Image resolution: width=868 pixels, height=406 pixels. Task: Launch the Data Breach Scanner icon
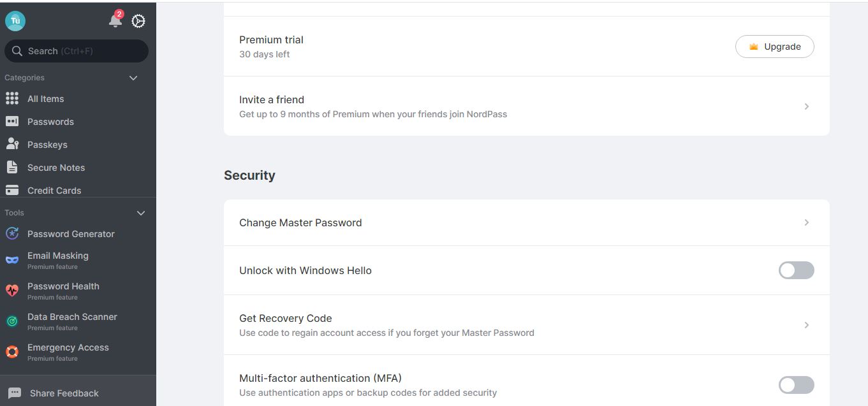12,321
